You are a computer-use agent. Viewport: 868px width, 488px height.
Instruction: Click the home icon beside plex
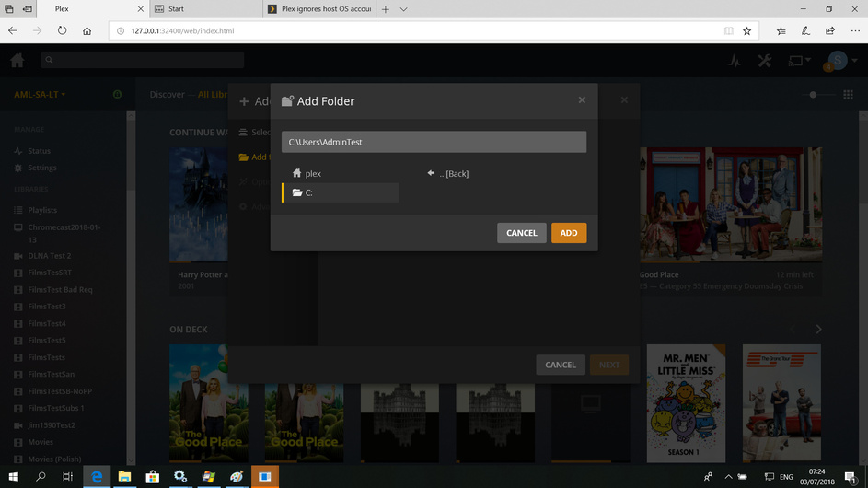[x=296, y=173]
